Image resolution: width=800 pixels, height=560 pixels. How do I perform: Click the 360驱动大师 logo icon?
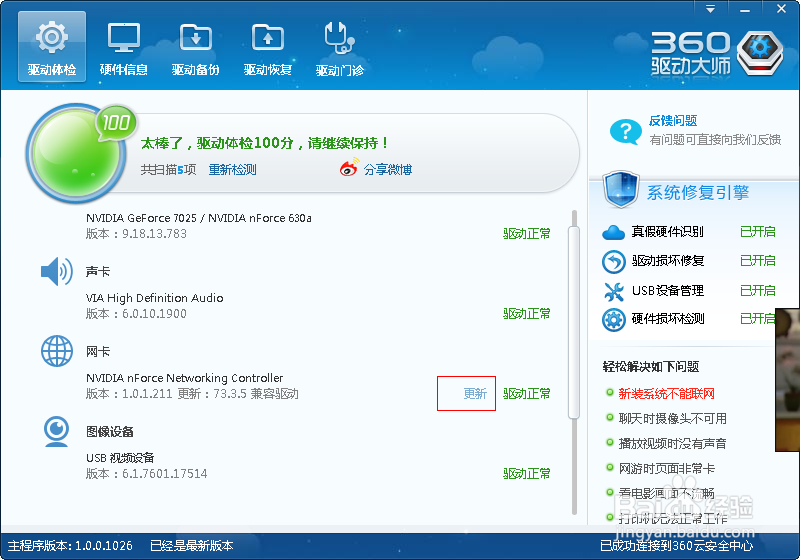pos(760,52)
